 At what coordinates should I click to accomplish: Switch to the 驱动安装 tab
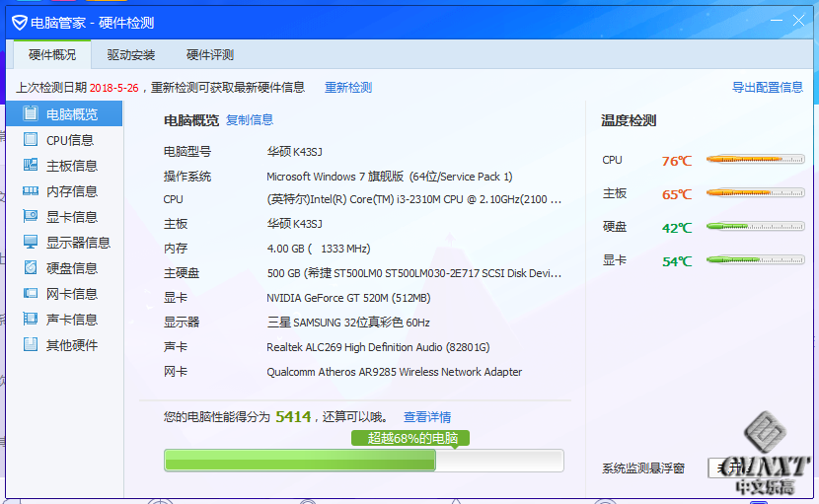131,55
